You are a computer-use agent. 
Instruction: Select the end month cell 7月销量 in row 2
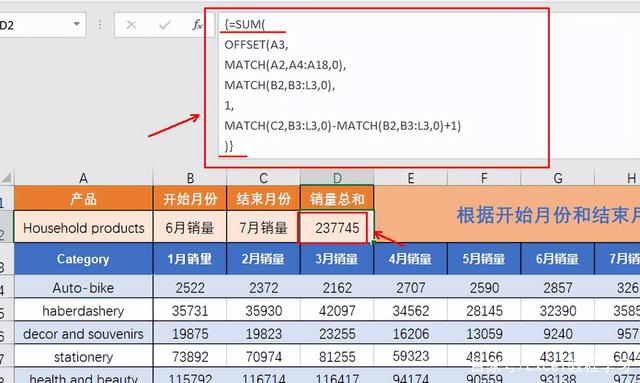pyautogui.click(x=263, y=227)
